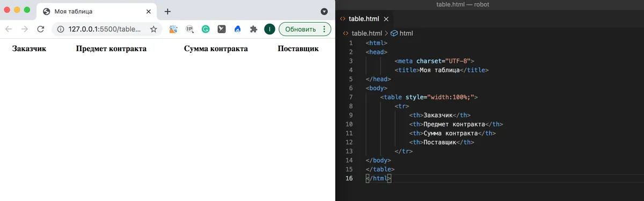Open the Chrome three-dot menu
This screenshot has width=644, height=201.
[x=324, y=29]
